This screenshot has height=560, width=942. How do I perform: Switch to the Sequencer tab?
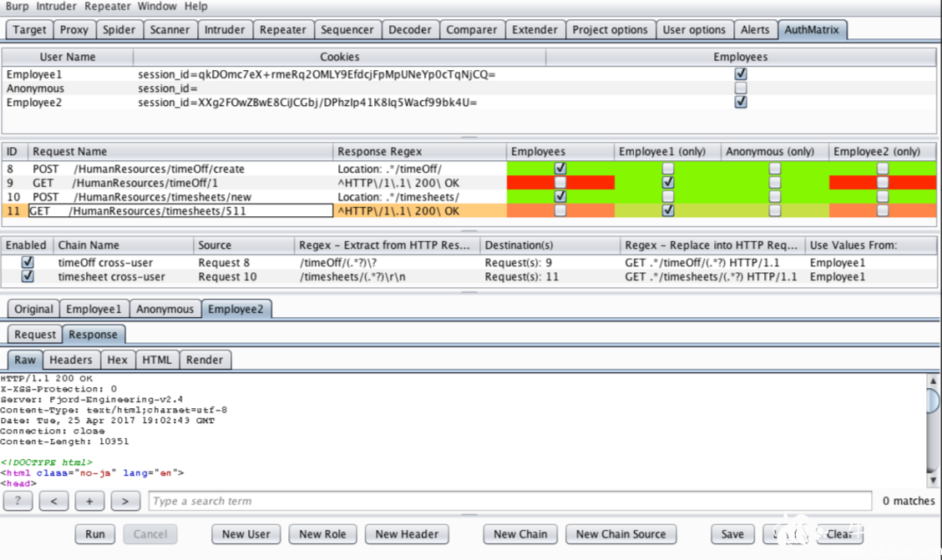[x=347, y=29]
